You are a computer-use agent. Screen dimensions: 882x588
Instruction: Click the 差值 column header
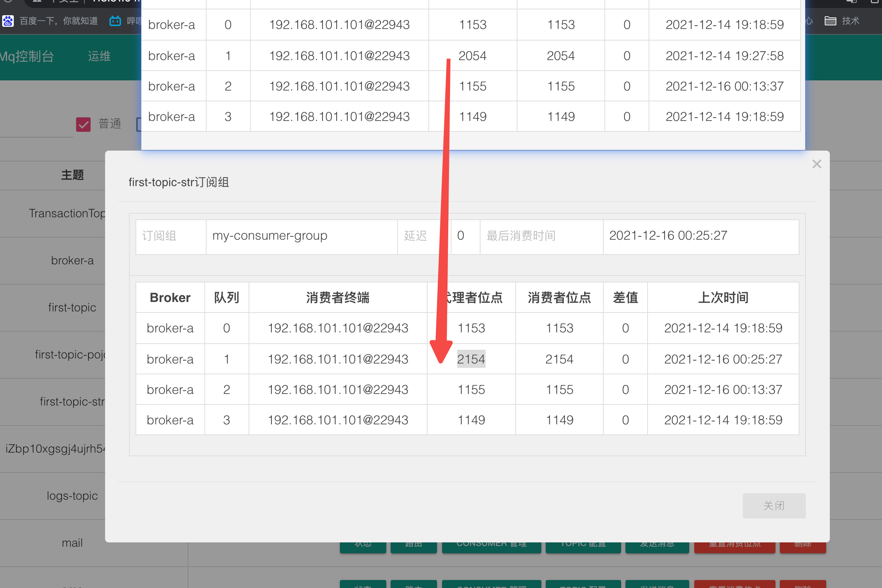point(625,297)
